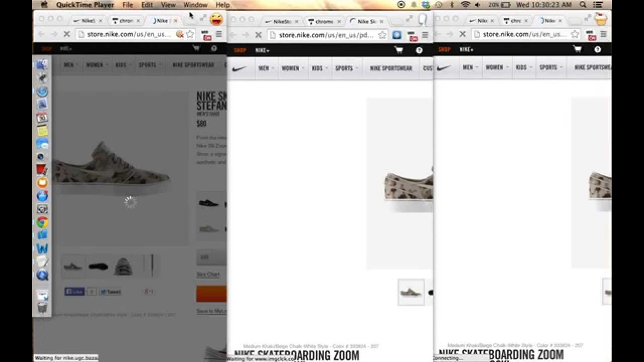Click the Wi-Fi status icon
644x362 pixels.
click(x=465, y=5)
